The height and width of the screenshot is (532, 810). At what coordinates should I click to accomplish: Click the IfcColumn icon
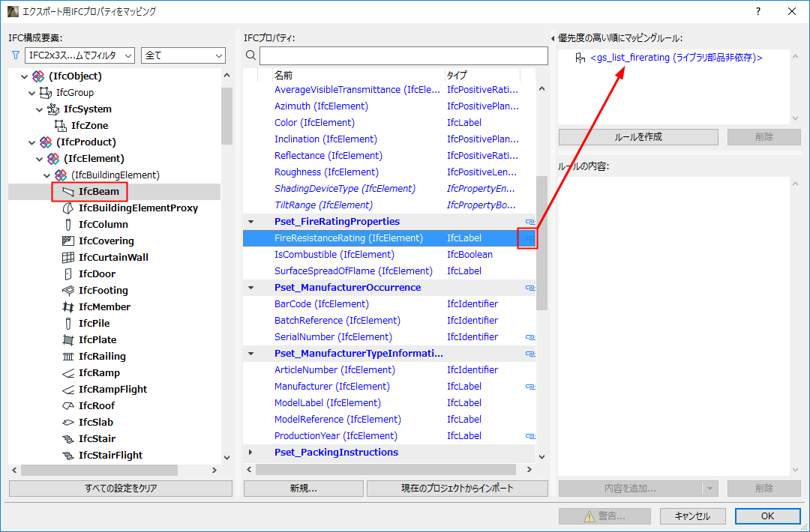[67, 225]
